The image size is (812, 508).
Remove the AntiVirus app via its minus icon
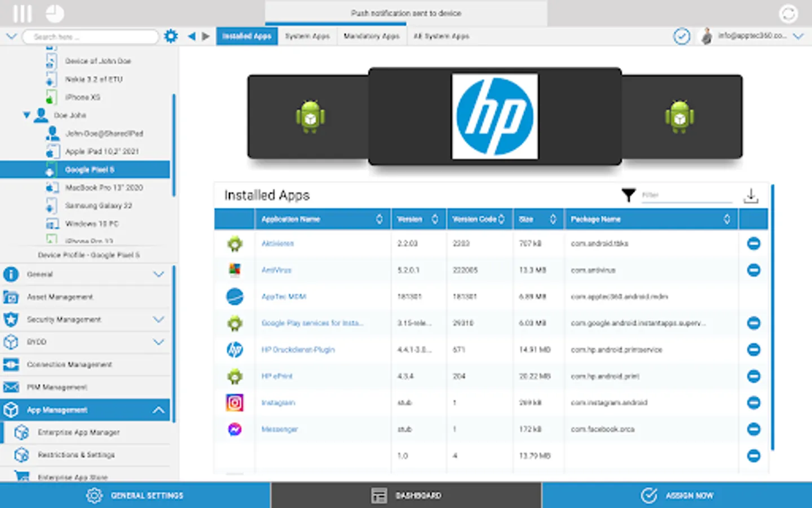[753, 270]
